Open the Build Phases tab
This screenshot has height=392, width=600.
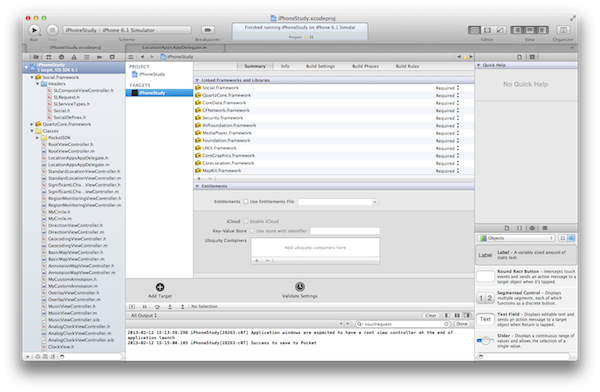pos(365,66)
